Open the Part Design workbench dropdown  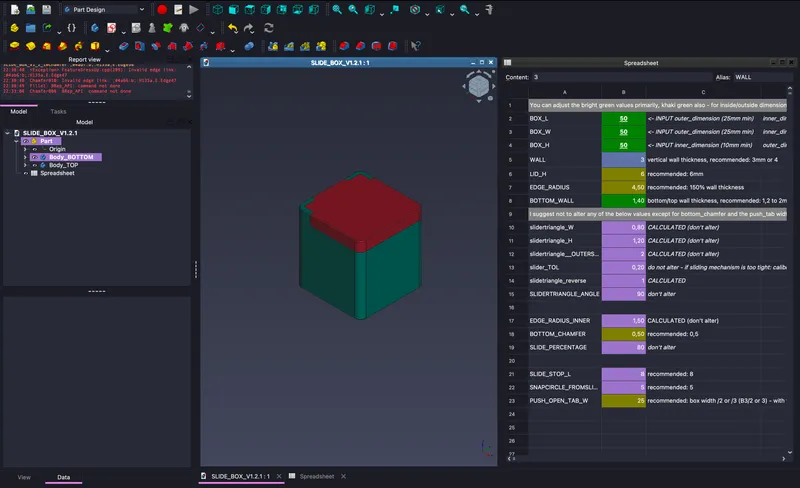105,9
